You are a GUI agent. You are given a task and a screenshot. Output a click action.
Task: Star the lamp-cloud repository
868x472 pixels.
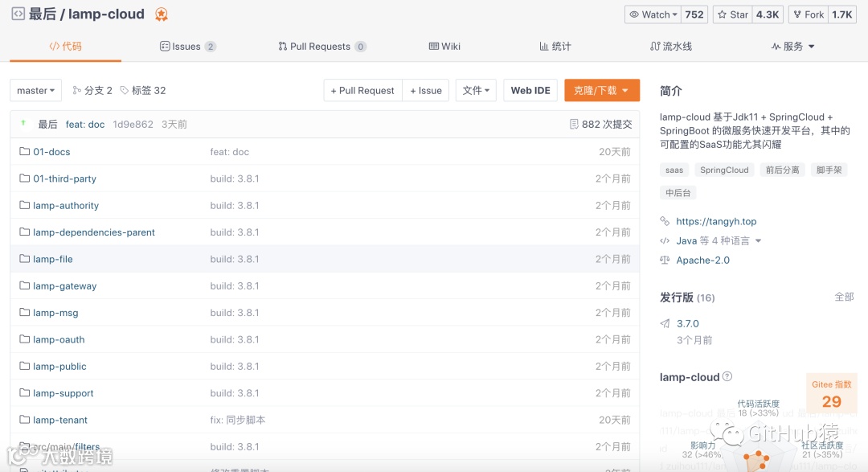coord(732,14)
